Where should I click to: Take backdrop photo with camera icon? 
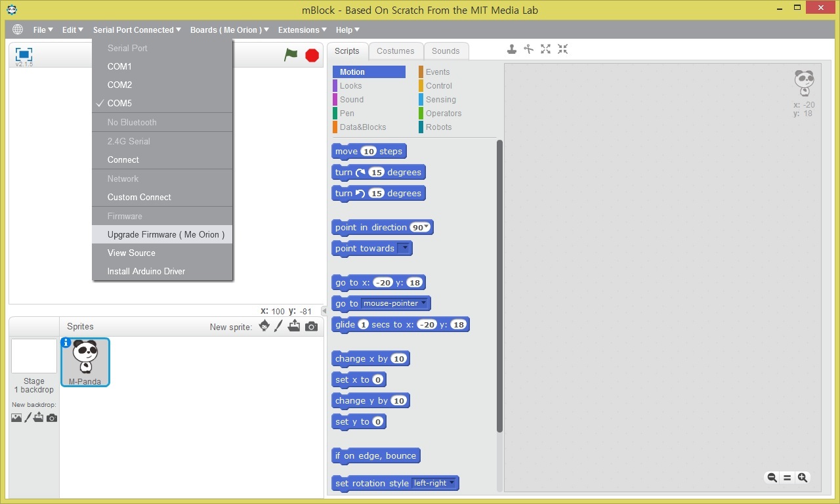click(x=52, y=417)
